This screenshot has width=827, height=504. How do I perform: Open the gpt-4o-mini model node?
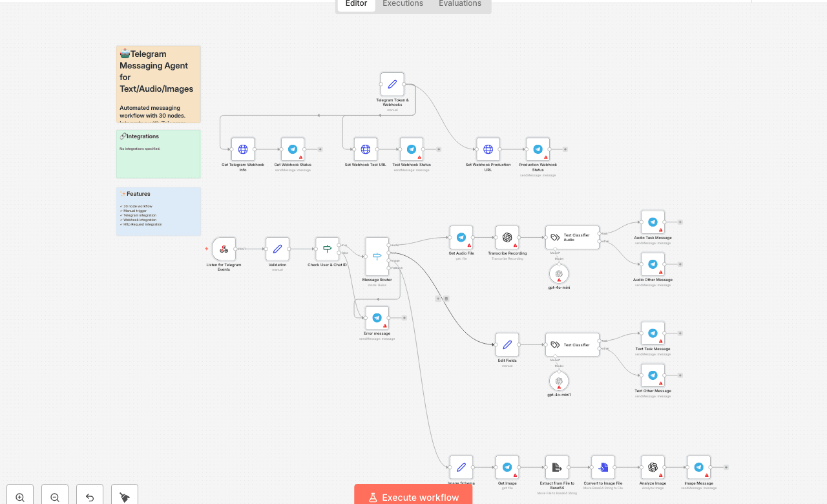pos(559,273)
